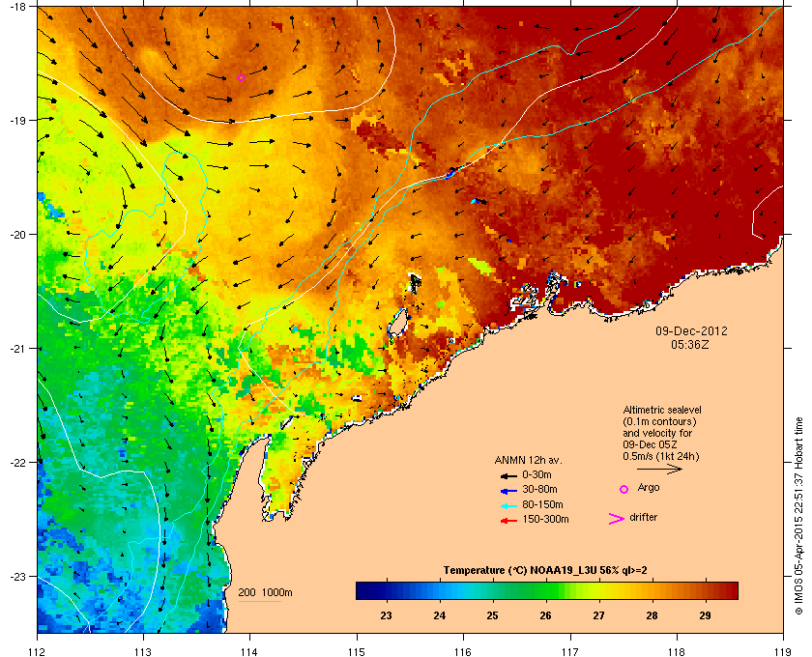The width and height of the screenshot is (812, 657).
Task: Click the '200 1000m' bathymetry label
Action: (x=265, y=592)
